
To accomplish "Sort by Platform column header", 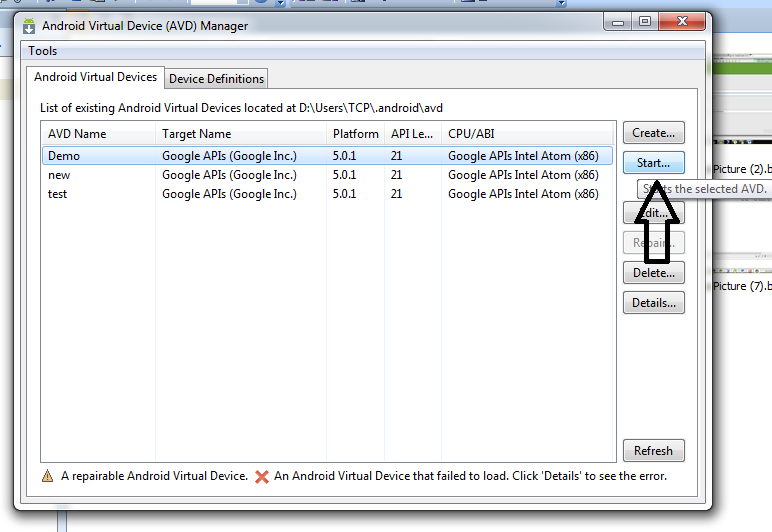I will (x=355, y=134).
